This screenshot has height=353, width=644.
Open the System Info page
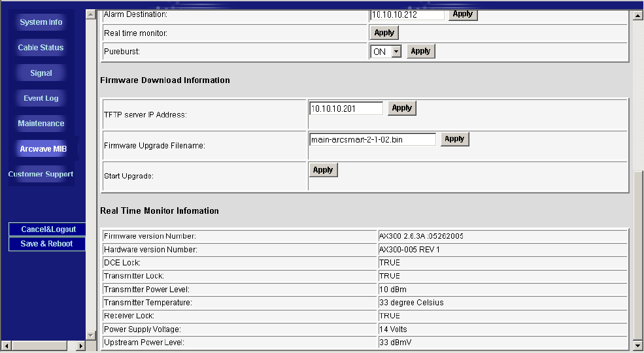click(x=41, y=22)
